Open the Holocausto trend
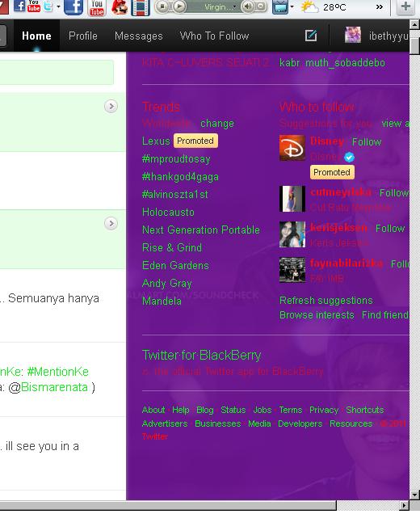Image resolution: width=420 pixels, height=514 pixels. [168, 212]
